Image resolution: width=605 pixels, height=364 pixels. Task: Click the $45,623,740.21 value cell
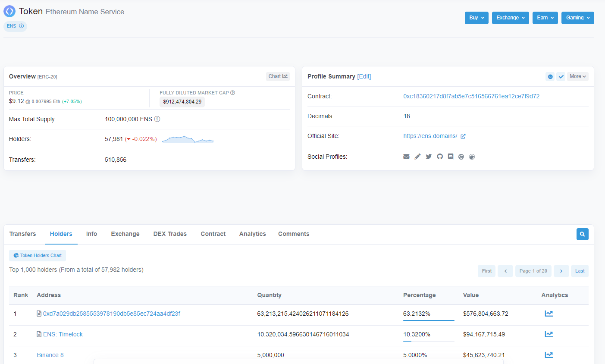(x=484, y=355)
